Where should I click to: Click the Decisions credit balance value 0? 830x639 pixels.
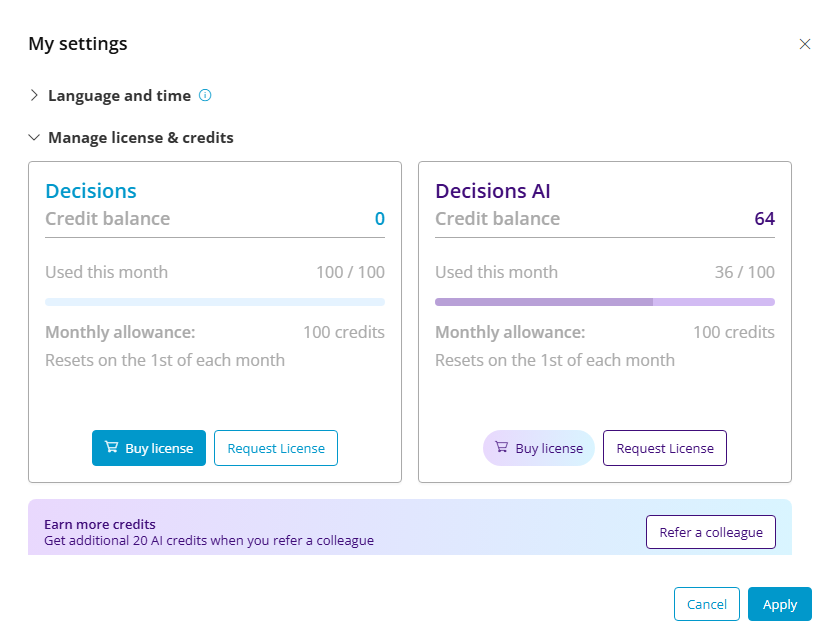point(380,219)
